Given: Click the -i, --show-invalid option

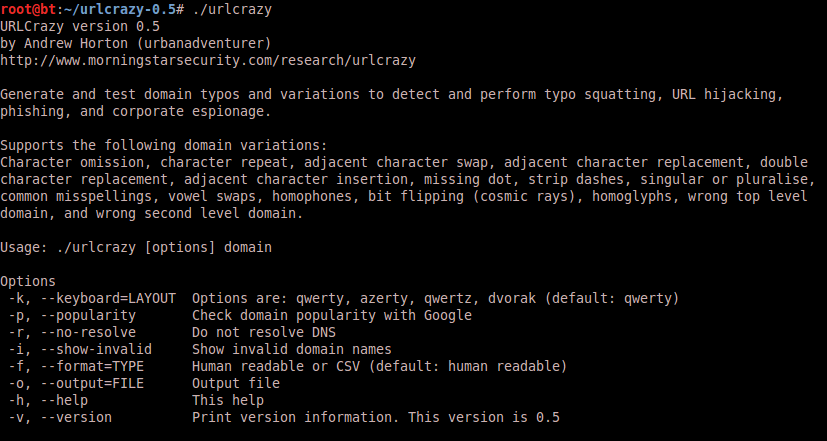Looking at the screenshot, I should point(80,350).
